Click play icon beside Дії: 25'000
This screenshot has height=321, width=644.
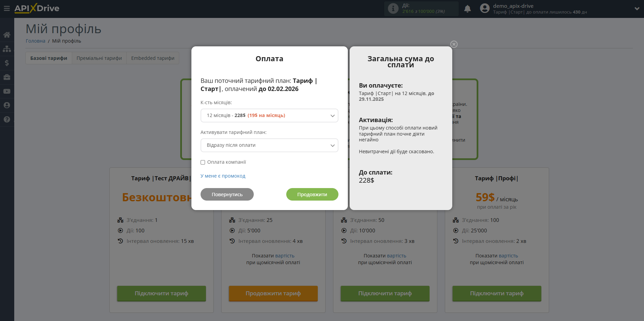point(456,231)
